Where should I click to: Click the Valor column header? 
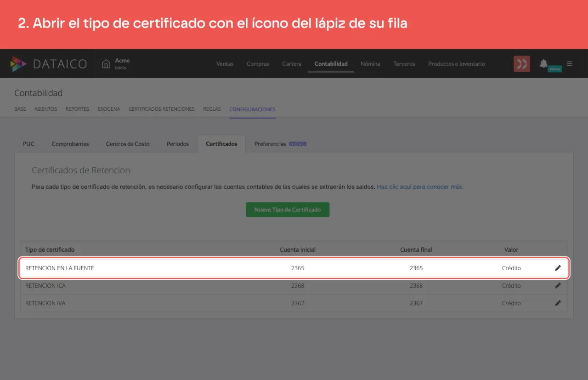click(x=511, y=250)
